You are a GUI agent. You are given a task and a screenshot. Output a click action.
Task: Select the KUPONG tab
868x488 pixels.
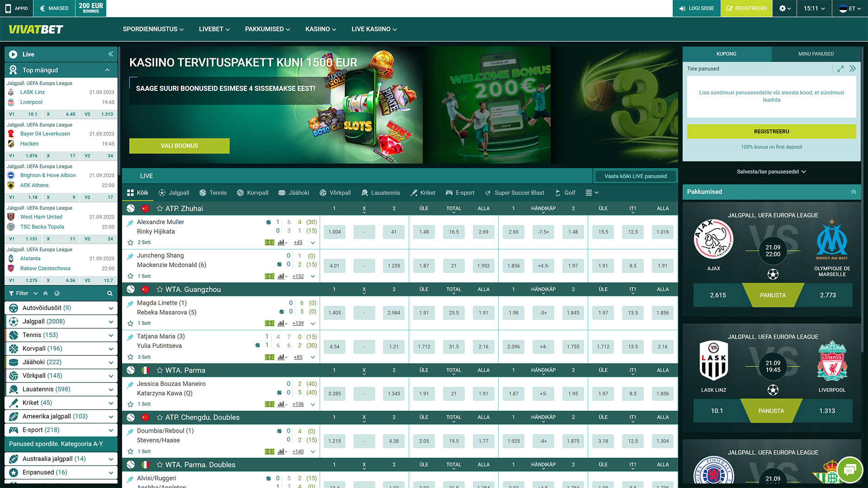point(726,54)
